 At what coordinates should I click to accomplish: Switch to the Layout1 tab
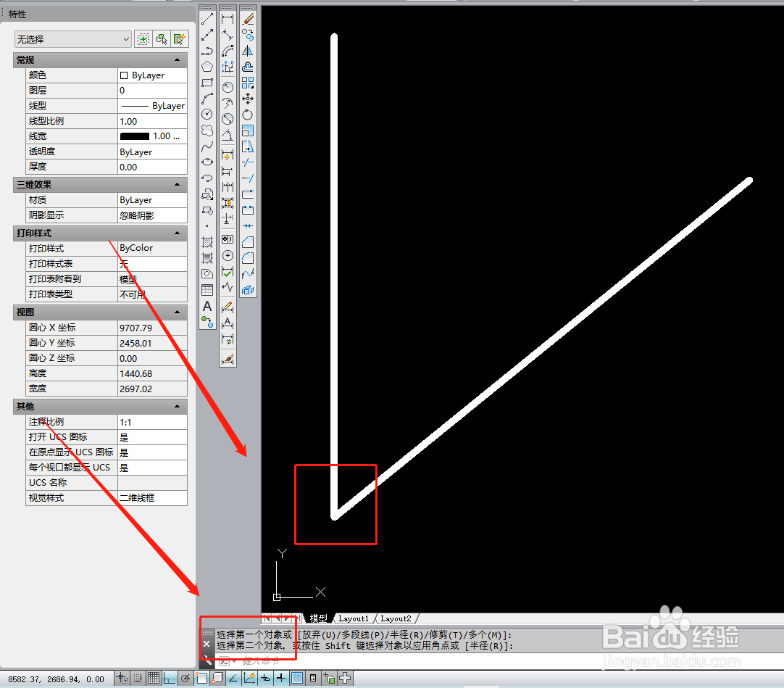pos(353,618)
